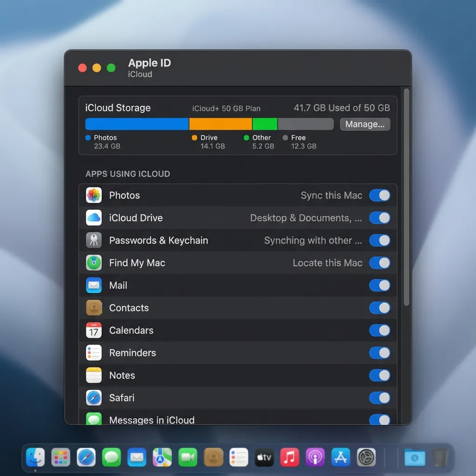The width and height of the screenshot is (476, 476).
Task: Toggle Find My Mac switch
Action: [x=379, y=263]
